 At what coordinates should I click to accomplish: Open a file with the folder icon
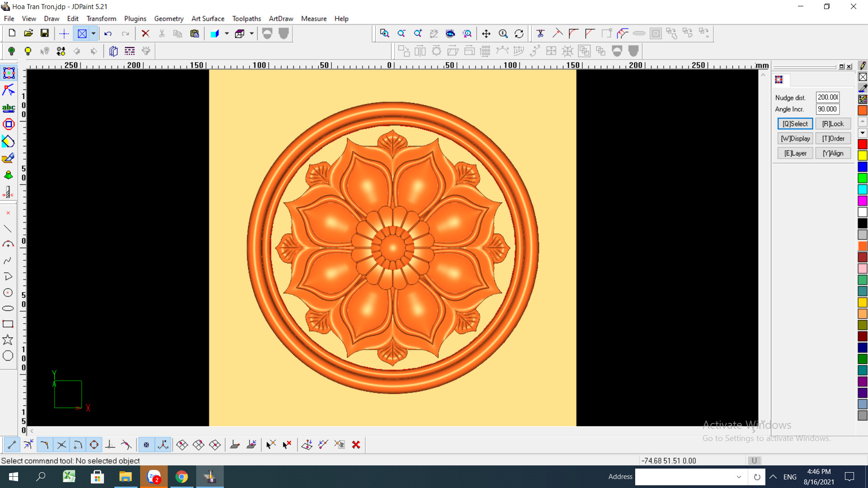point(28,33)
